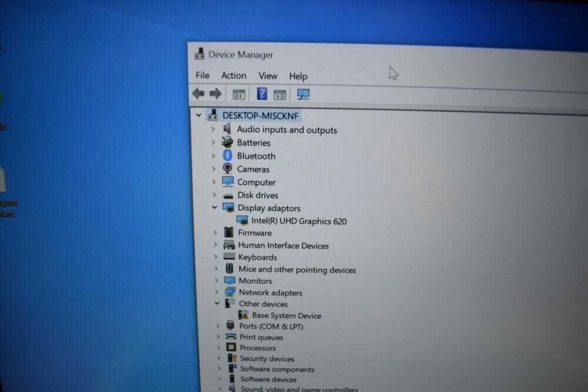Collapse the Display adaptors category
The height and width of the screenshot is (392, 588).
(x=215, y=207)
